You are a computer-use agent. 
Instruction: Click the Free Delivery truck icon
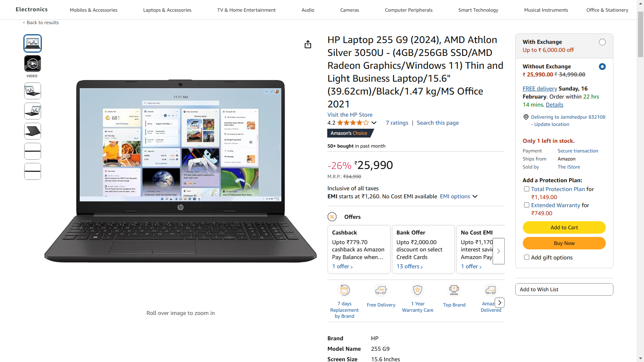tap(381, 290)
